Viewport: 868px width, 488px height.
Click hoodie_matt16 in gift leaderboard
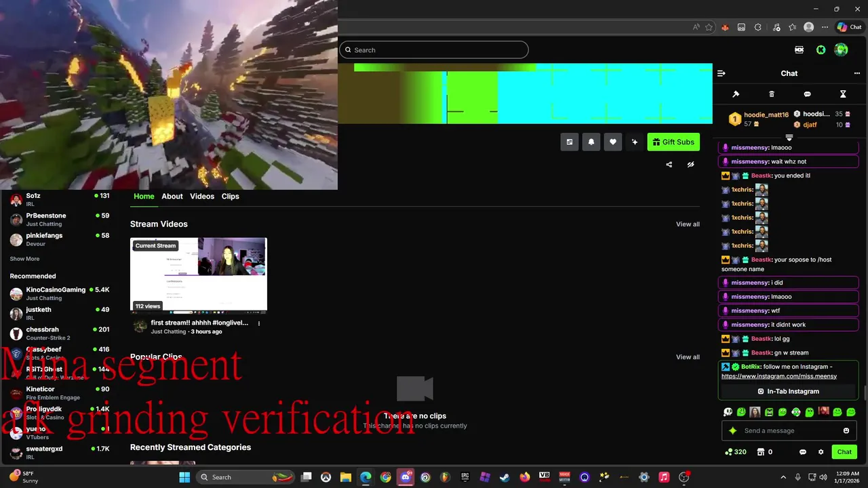[x=766, y=115]
